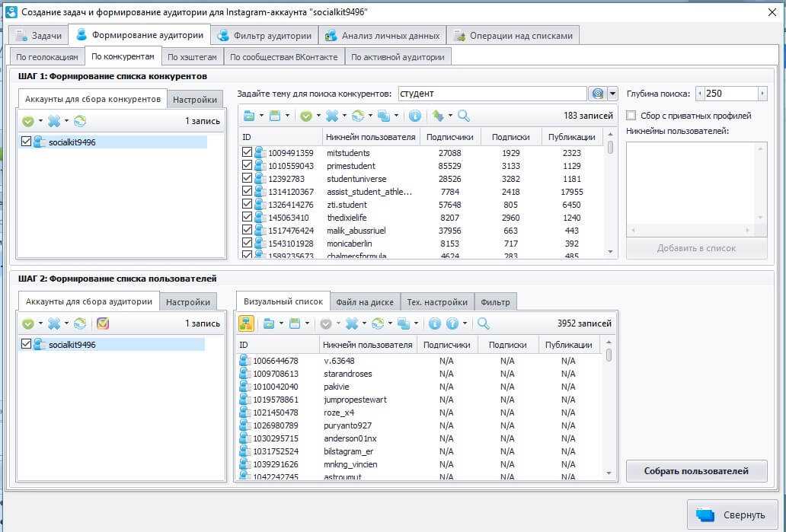Viewport: 786px width, 532px height.
Task: Click the Instagram icon in the audience accounts toolbar
Action: (x=103, y=323)
